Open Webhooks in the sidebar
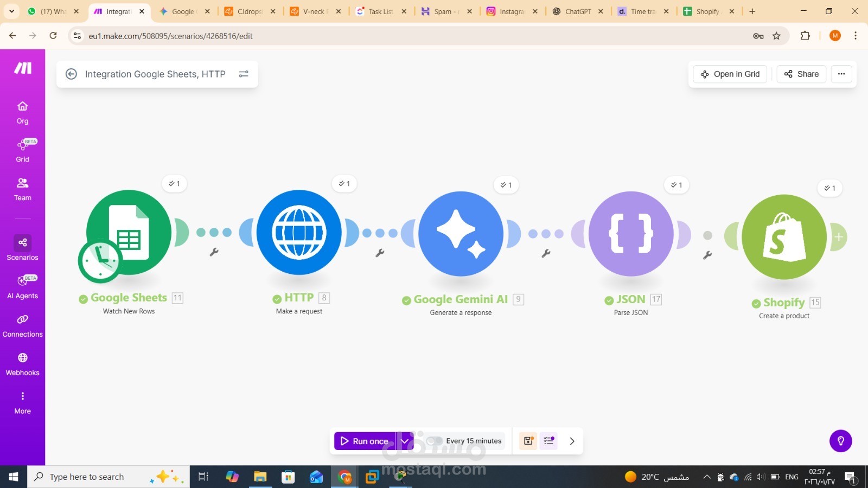This screenshot has height=488, width=868. click(23, 364)
